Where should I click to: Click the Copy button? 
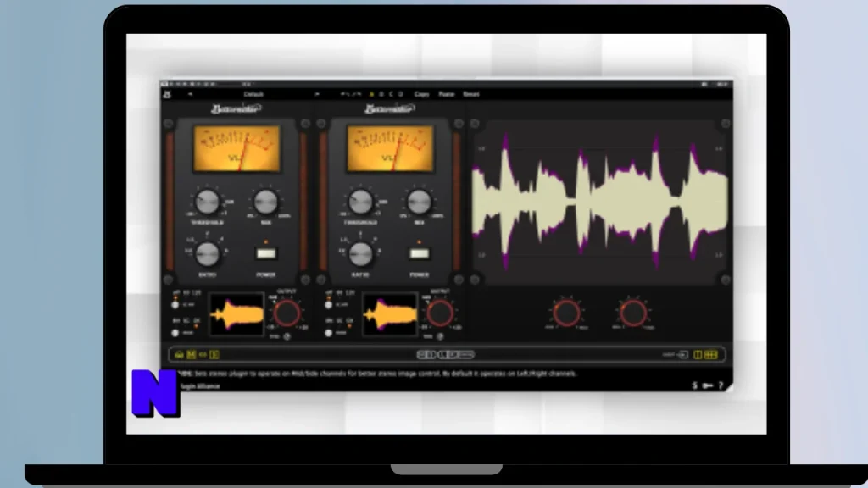pos(422,95)
